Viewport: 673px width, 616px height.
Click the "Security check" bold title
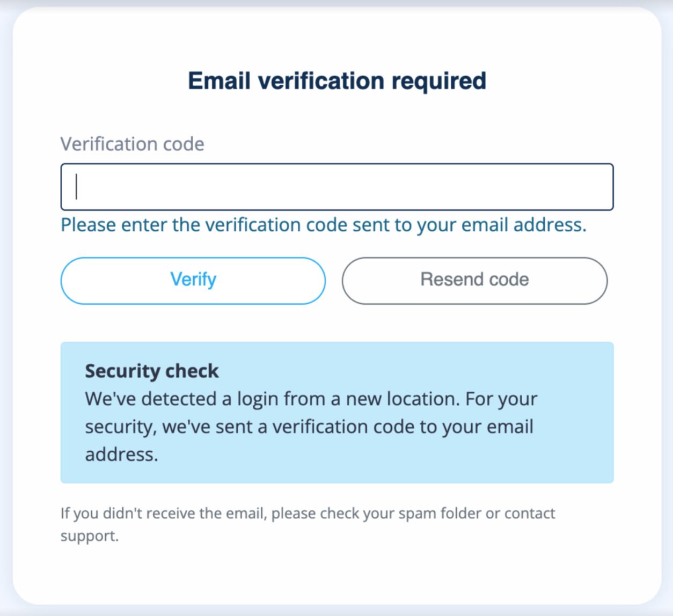coord(151,371)
